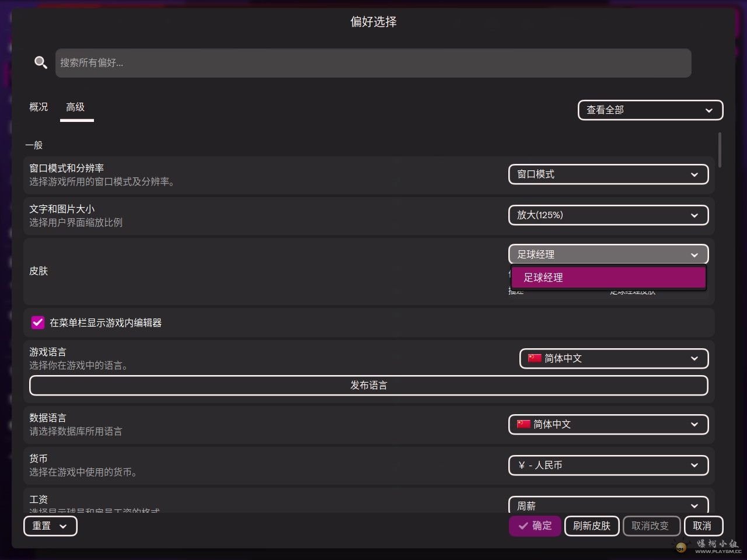Click the 取消 button

tap(702, 526)
